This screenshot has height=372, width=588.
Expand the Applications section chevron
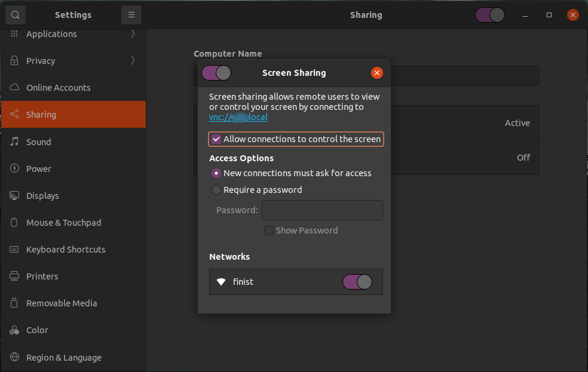coord(133,34)
